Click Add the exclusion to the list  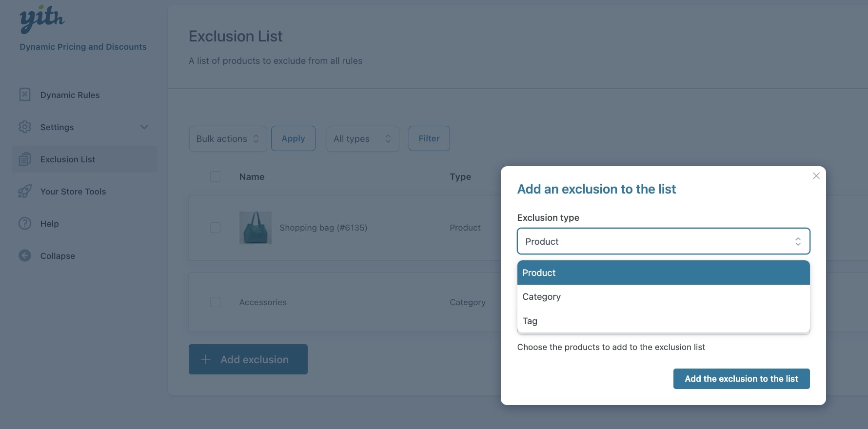(x=741, y=379)
